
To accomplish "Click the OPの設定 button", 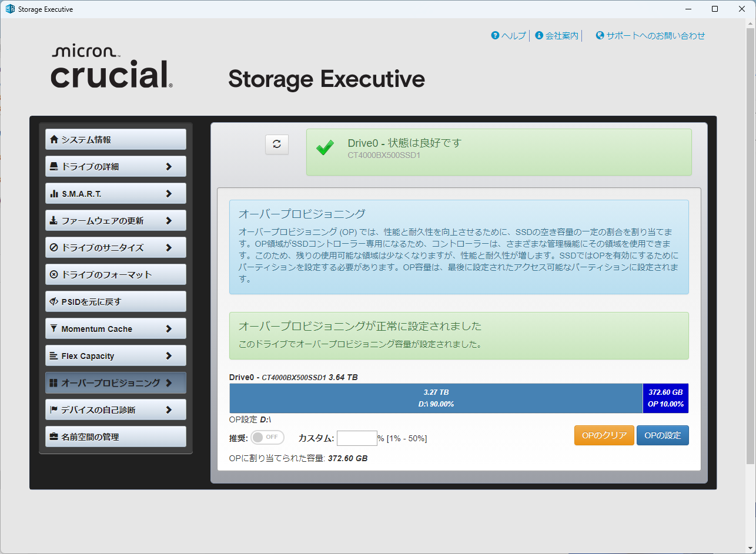I will (663, 435).
